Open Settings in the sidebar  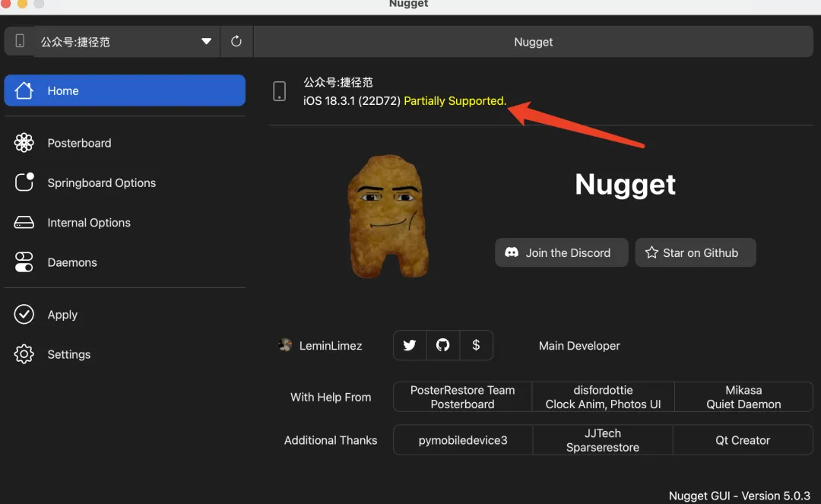pyautogui.click(x=125, y=354)
